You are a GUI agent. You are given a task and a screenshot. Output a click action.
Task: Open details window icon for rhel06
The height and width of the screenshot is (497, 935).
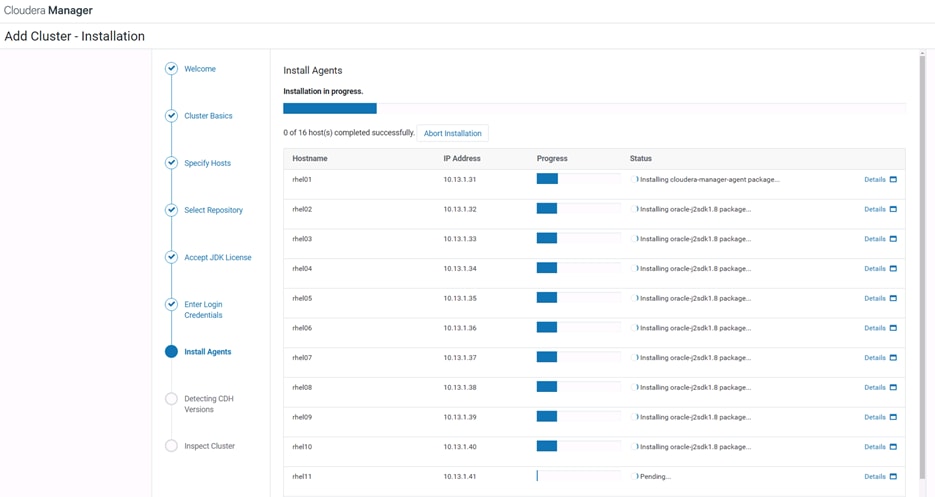click(x=893, y=328)
